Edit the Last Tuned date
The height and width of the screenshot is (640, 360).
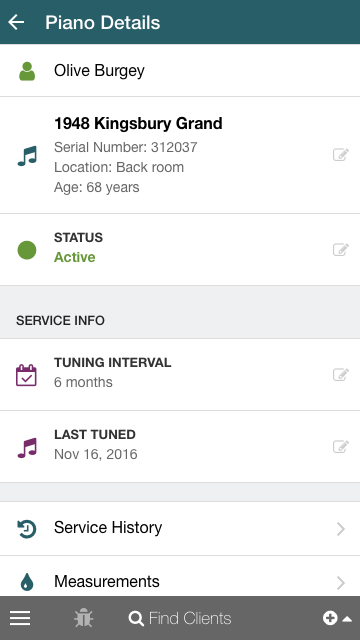[340, 446]
